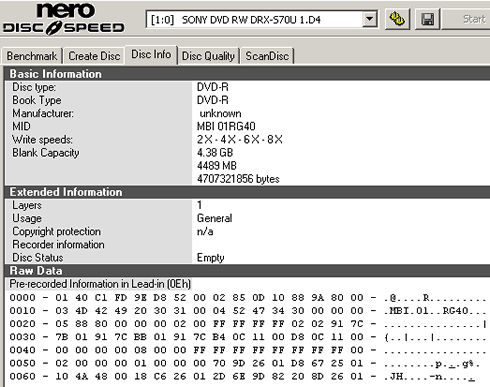490x387 pixels.
Task: Open the drive selection dropdown arrow
Action: pyautogui.click(x=370, y=19)
